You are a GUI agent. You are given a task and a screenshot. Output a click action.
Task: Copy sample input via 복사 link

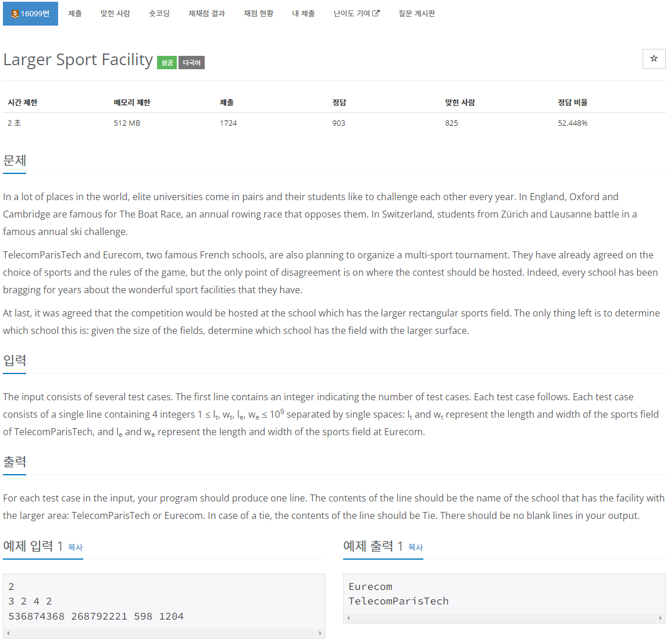pyautogui.click(x=75, y=547)
